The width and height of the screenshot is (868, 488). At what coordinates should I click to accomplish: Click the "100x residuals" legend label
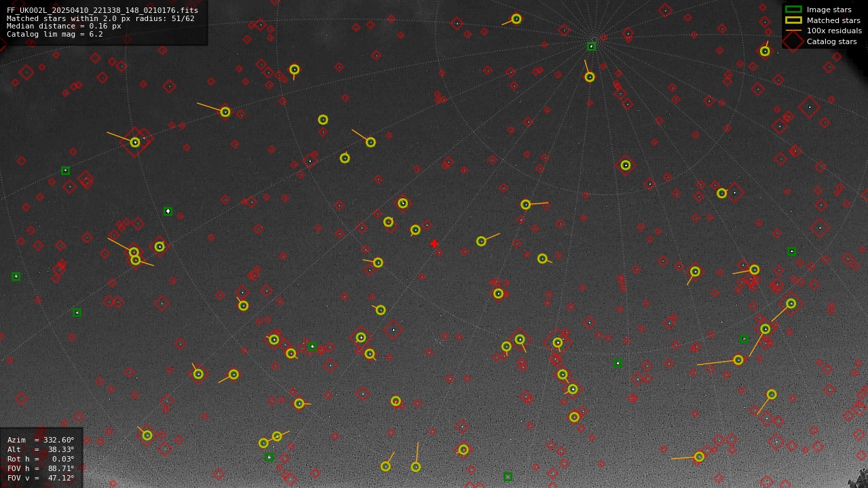(834, 31)
